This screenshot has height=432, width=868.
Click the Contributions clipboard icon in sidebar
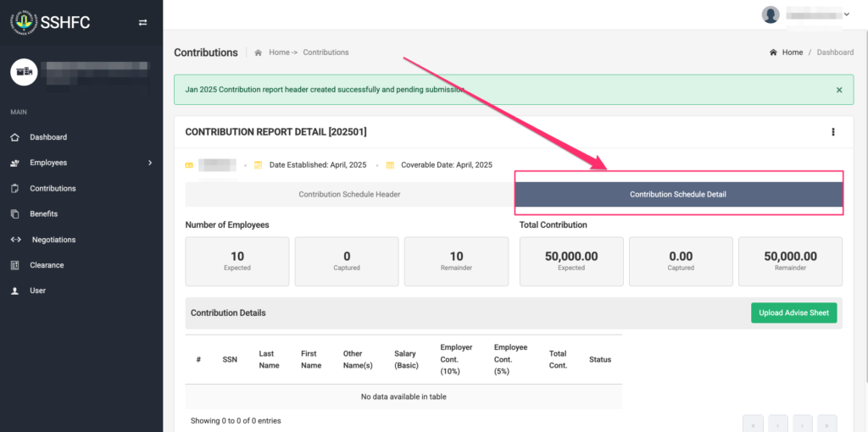[14, 189]
